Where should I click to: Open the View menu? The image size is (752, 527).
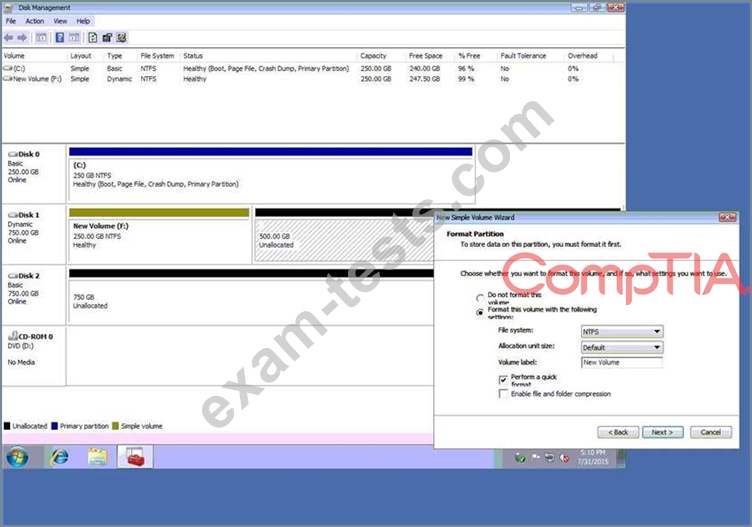(x=60, y=21)
